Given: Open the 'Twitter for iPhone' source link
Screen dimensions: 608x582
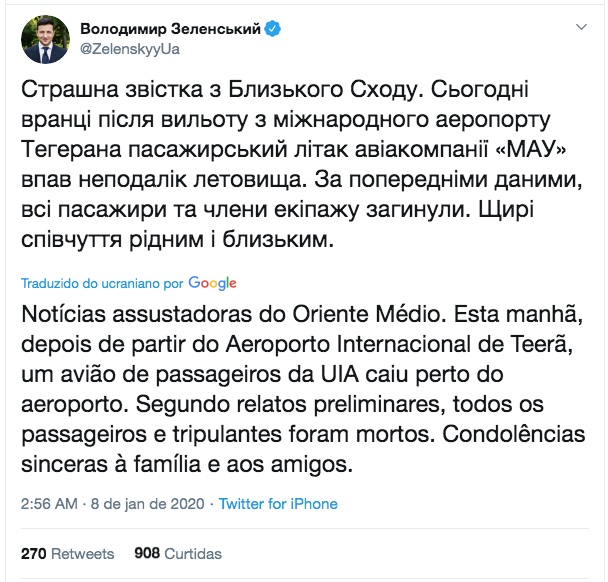Looking at the screenshot, I should (278, 504).
